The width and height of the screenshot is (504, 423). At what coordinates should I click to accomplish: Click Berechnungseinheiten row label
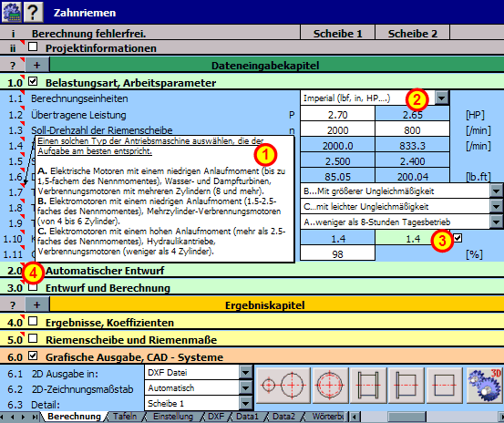click(x=79, y=98)
